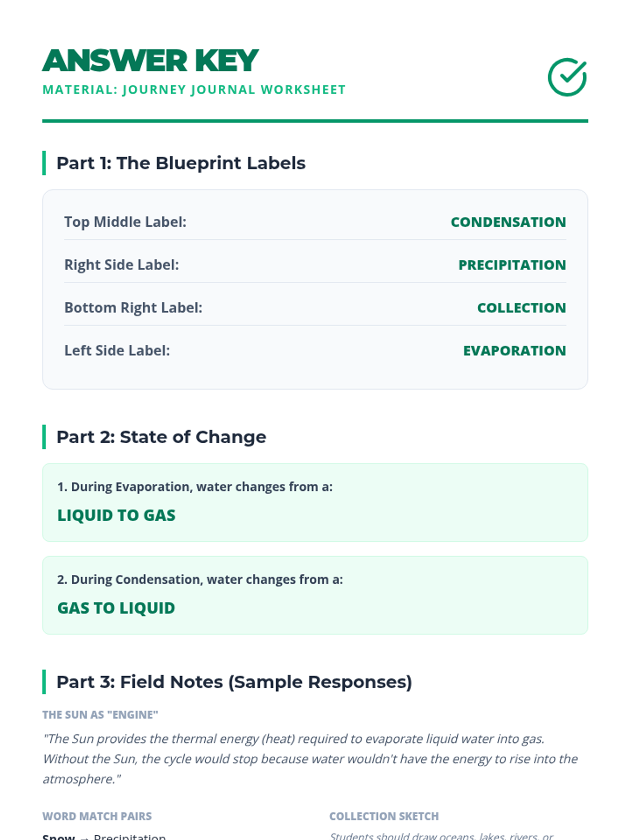The height and width of the screenshot is (840, 630).
Task: Select the Right Side Label text
Action: [121, 265]
